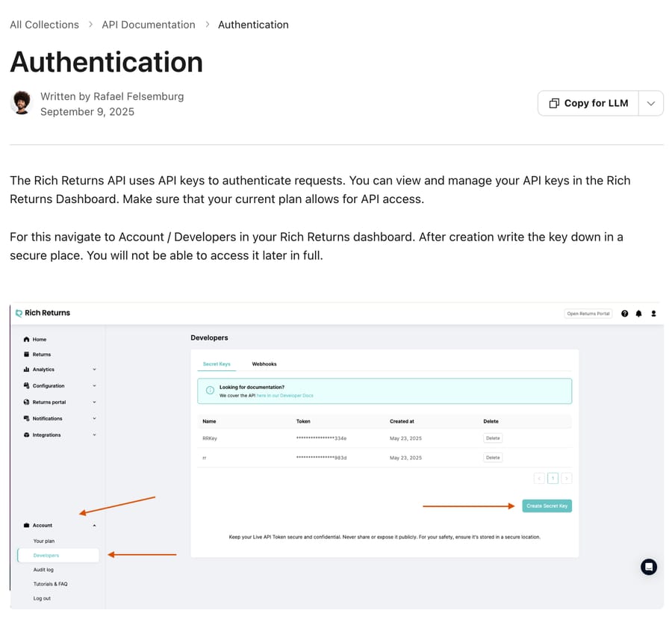672x619 pixels.
Task: Expand the Configuration chevron
Action: [x=94, y=385]
